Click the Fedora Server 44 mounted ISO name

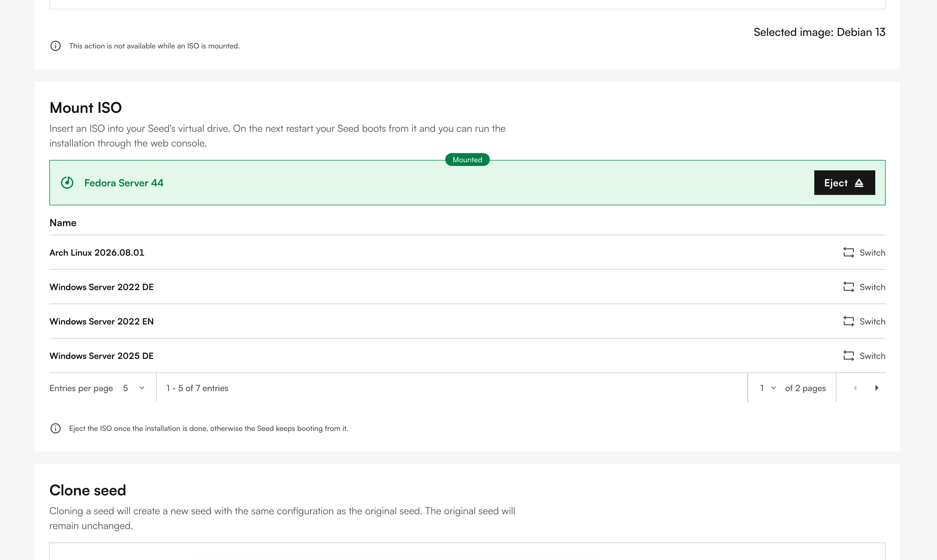point(124,183)
